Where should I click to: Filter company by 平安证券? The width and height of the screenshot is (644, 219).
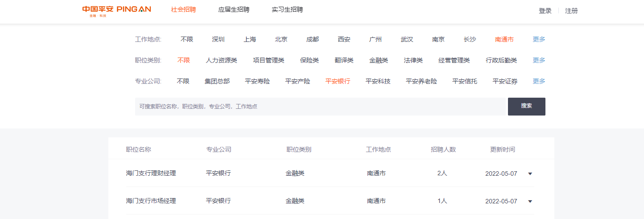coord(505,81)
